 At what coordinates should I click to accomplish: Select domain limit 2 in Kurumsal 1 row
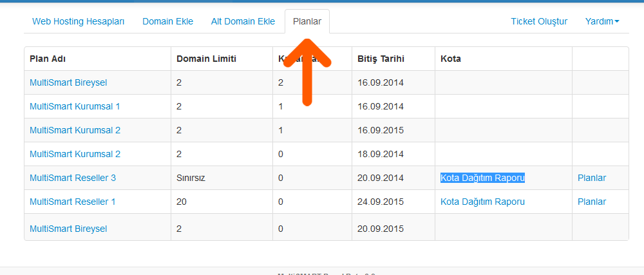coord(178,106)
